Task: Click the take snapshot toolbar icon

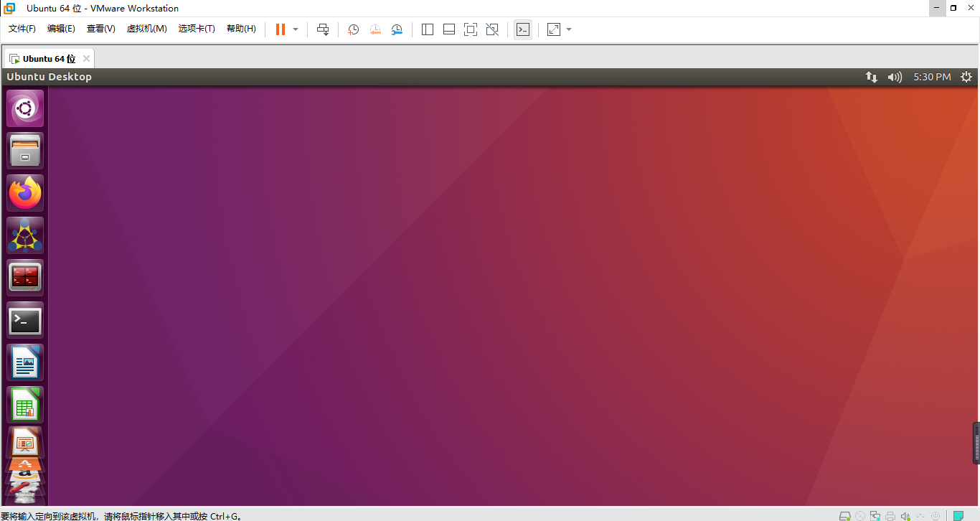Action: (354, 29)
